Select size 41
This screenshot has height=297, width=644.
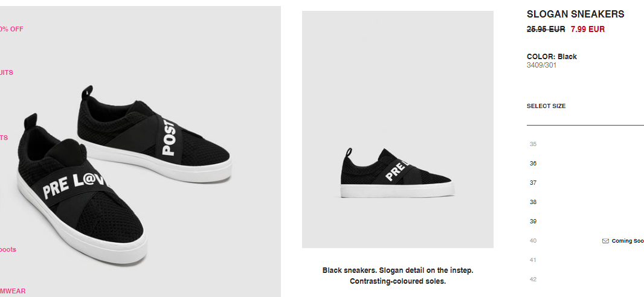[x=533, y=260]
